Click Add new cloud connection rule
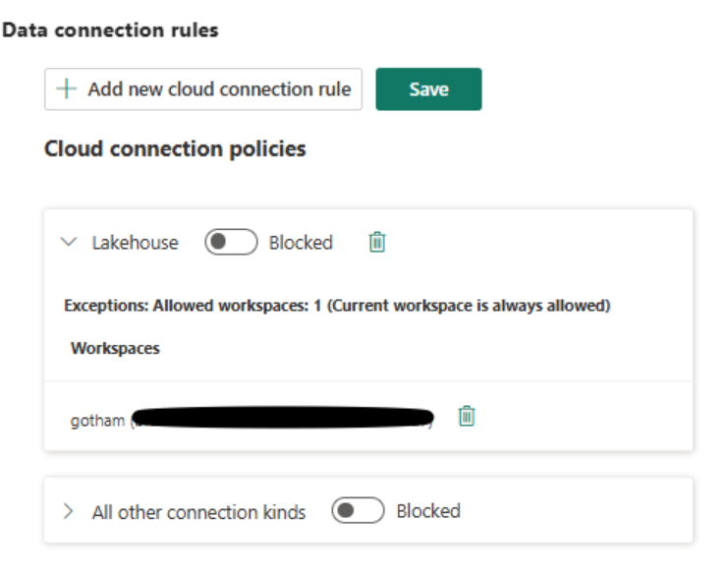 click(x=203, y=89)
